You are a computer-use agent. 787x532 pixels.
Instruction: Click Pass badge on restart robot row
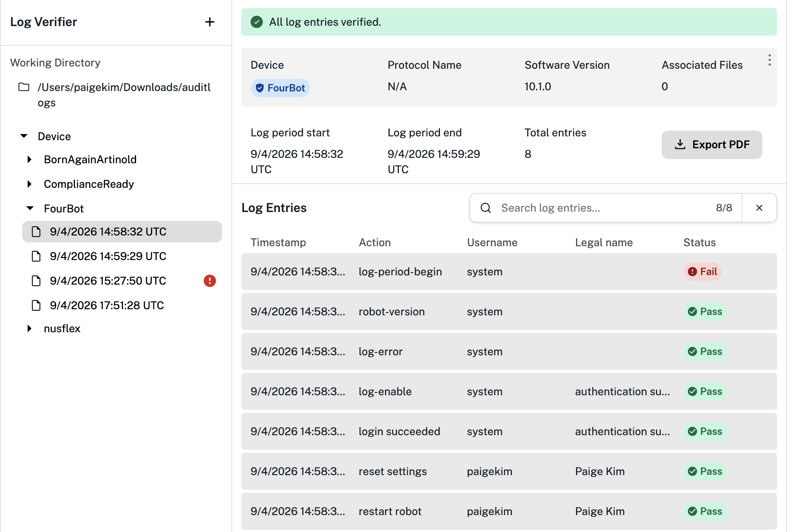tap(705, 511)
